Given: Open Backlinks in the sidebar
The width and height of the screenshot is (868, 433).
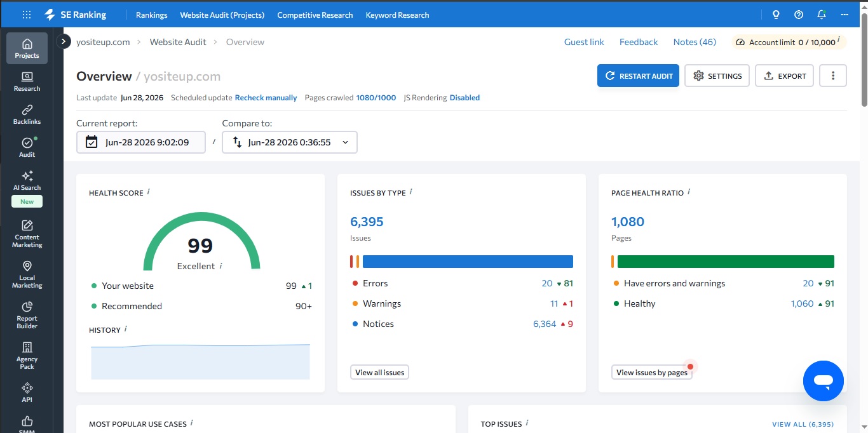Looking at the screenshot, I should click(27, 114).
